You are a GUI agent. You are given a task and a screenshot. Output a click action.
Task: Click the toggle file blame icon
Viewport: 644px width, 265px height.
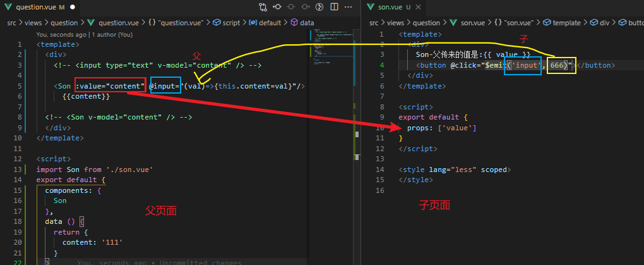[x=319, y=7]
